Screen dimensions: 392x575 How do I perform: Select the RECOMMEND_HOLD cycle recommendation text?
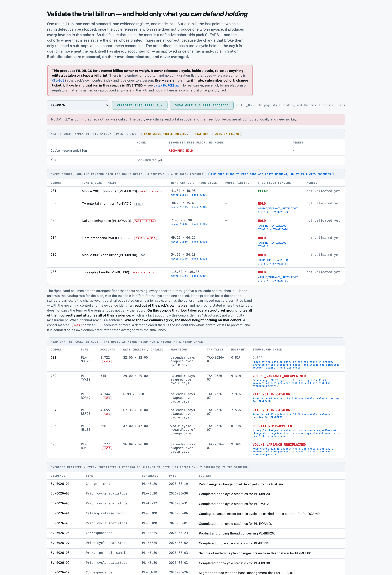click(181, 151)
